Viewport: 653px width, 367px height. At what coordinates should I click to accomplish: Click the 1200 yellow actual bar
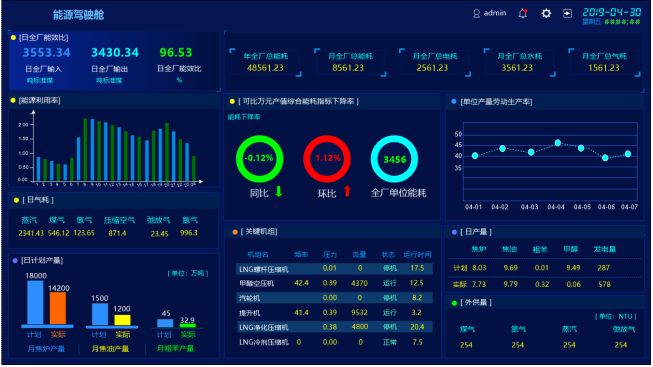coord(122,320)
